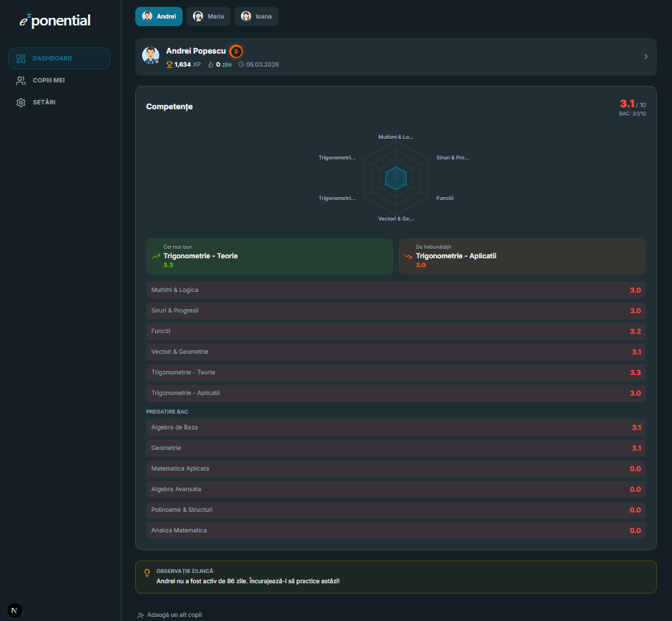Switch to Andrei tab
This screenshot has height=621, width=672.
[x=159, y=16]
